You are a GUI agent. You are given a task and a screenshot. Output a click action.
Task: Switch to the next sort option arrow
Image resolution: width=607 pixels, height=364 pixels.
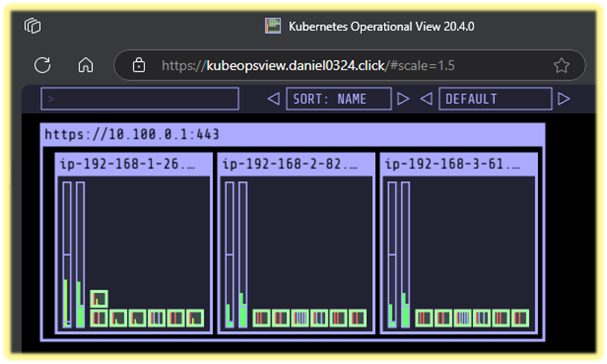click(x=403, y=99)
